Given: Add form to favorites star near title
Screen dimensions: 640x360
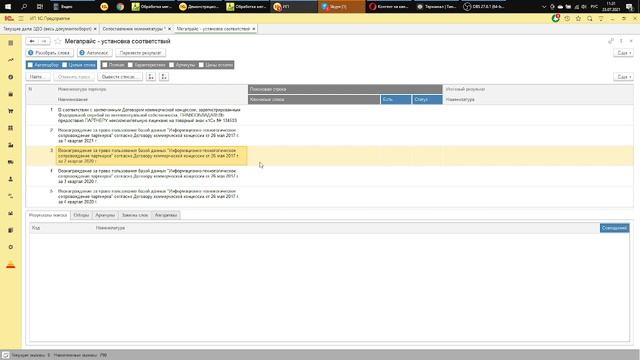Looking at the screenshot, I should pos(58,41).
